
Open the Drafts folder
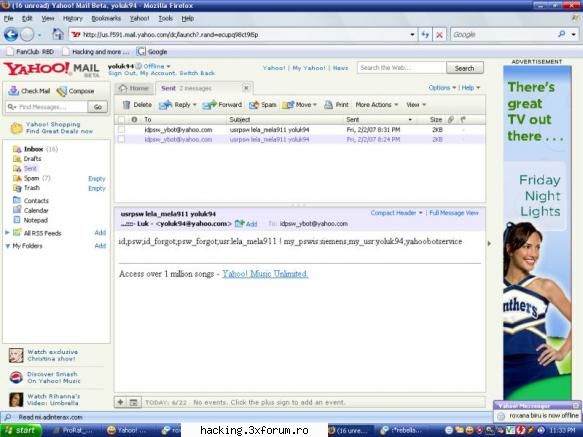pyautogui.click(x=32, y=159)
